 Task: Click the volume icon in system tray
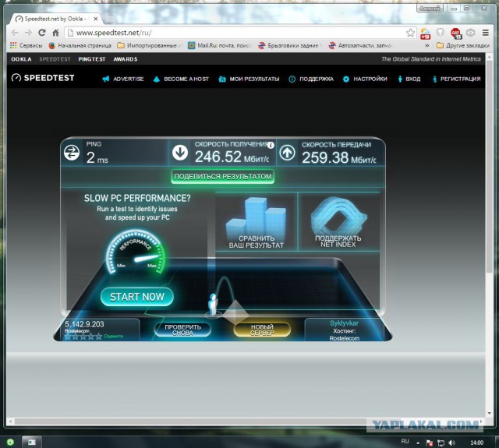coord(451,443)
